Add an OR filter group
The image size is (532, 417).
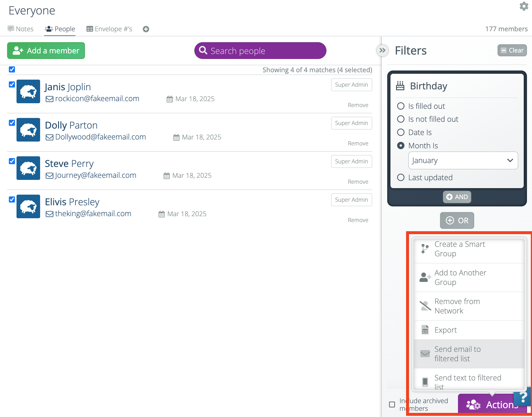click(457, 220)
